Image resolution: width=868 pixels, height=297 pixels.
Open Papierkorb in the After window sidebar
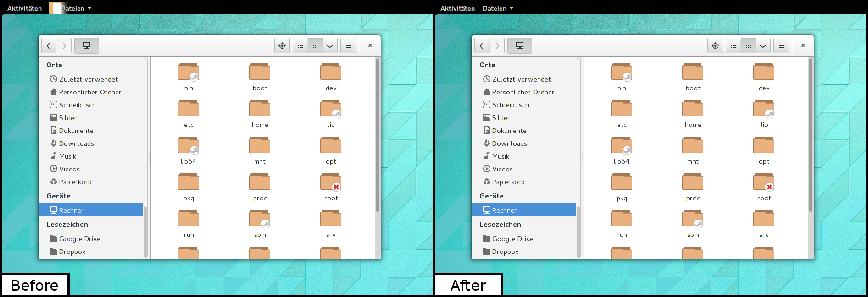pyautogui.click(x=508, y=182)
